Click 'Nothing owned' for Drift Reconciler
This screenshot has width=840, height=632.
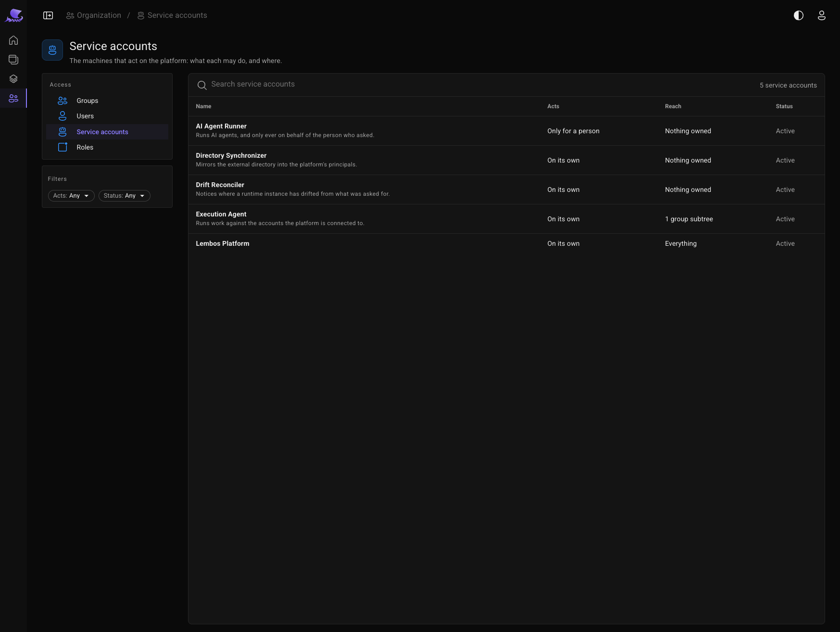(688, 190)
